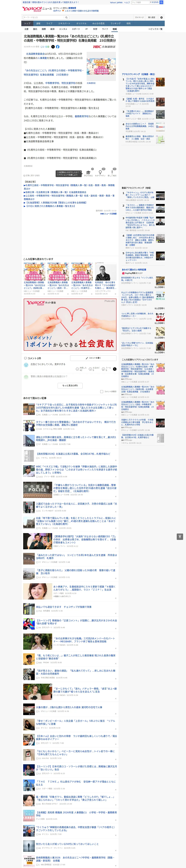Image resolution: width=186 pixels, height=868 pixels.
Task: Open ranking 1 ひき逃げ article
Action: coord(140,85)
